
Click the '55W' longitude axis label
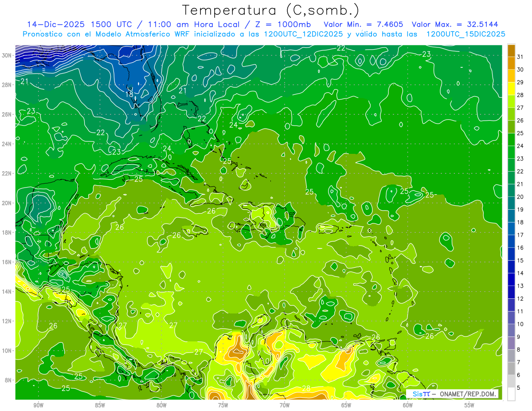(x=469, y=405)
